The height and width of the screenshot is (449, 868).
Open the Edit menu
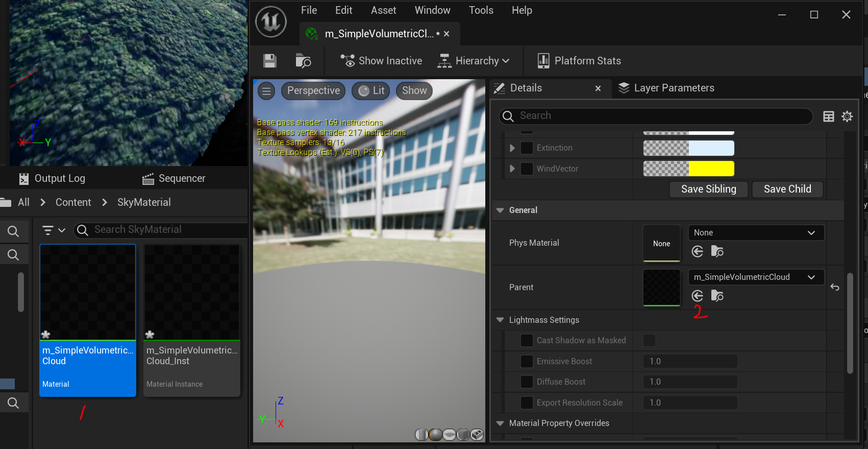click(x=343, y=10)
